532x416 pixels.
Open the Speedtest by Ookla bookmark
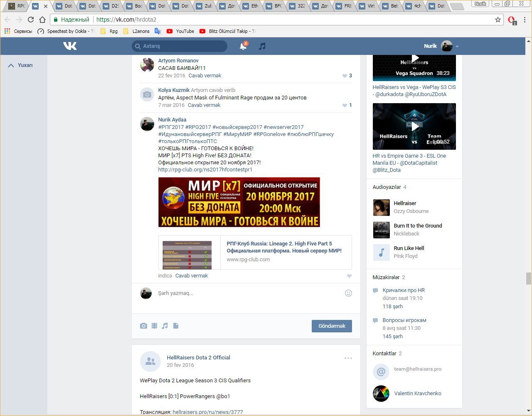(66, 31)
